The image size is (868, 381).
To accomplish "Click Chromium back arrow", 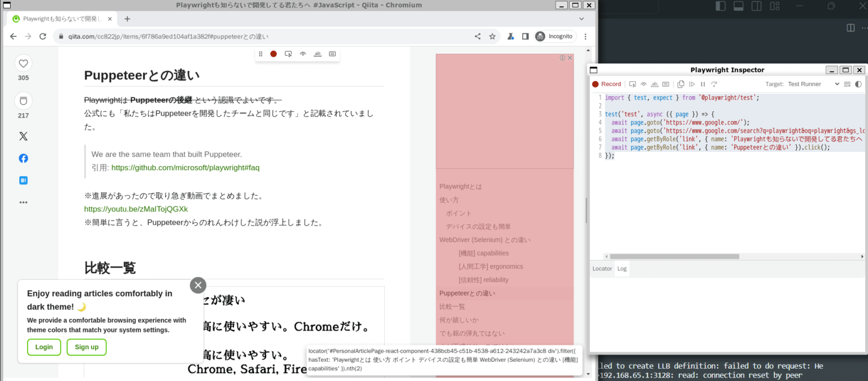I will click(x=13, y=36).
